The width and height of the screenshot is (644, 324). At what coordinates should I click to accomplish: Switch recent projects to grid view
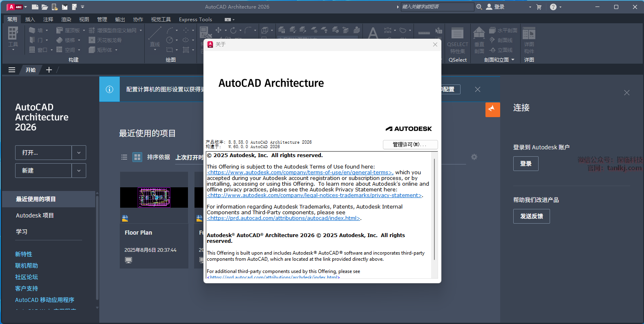(x=137, y=157)
